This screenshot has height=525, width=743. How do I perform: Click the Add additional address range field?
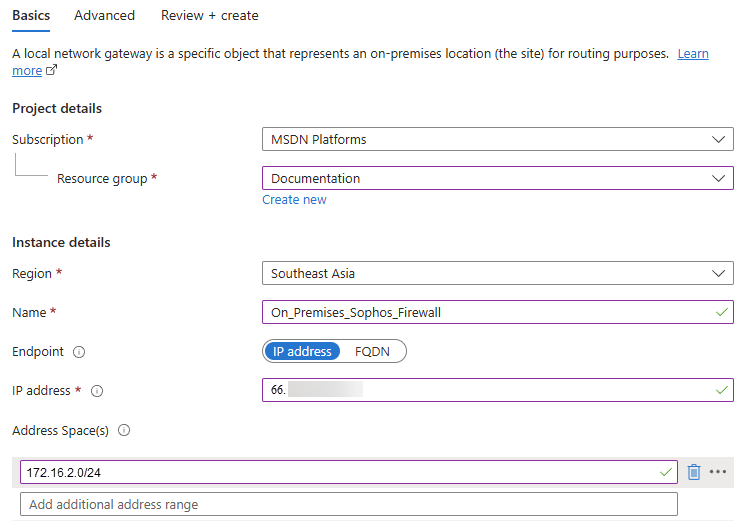(349, 504)
